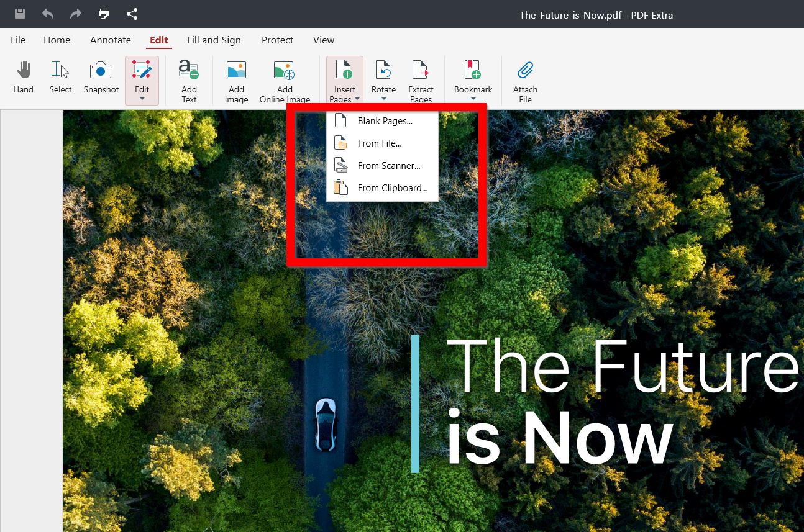
Task: Expand the Edit tool dropdown arrow
Action: (142, 98)
